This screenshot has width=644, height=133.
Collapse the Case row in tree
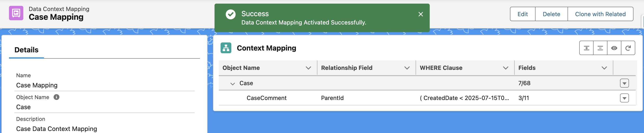pyautogui.click(x=232, y=84)
